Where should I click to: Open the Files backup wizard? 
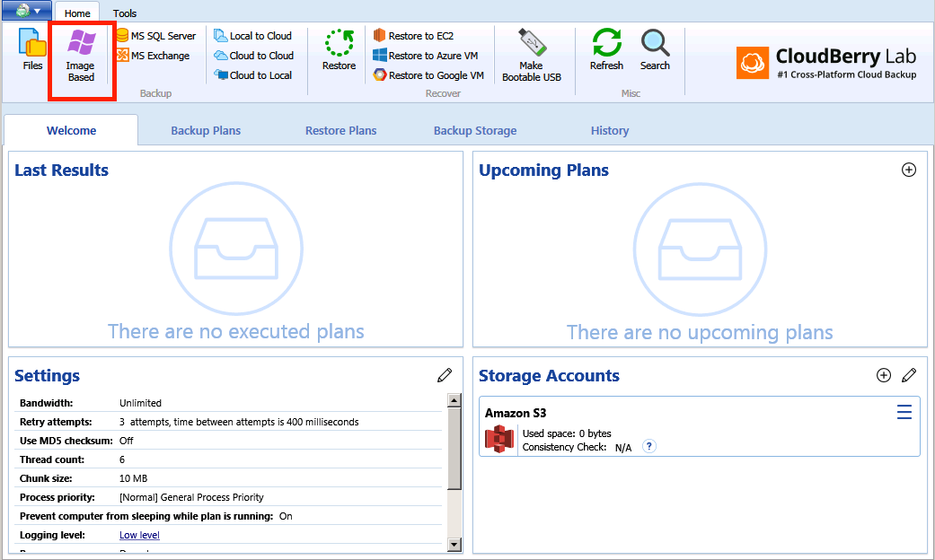(32, 48)
